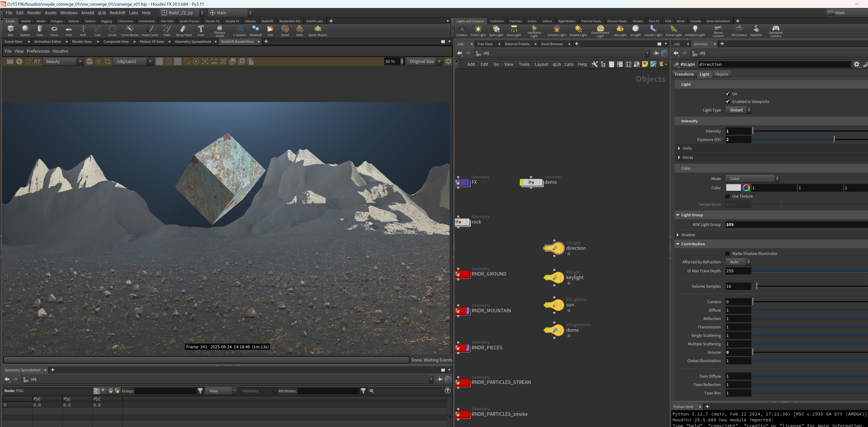Click the Spray Paint shelf tool
The height and width of the screenshot is (427, 868).
pos(184,31)
